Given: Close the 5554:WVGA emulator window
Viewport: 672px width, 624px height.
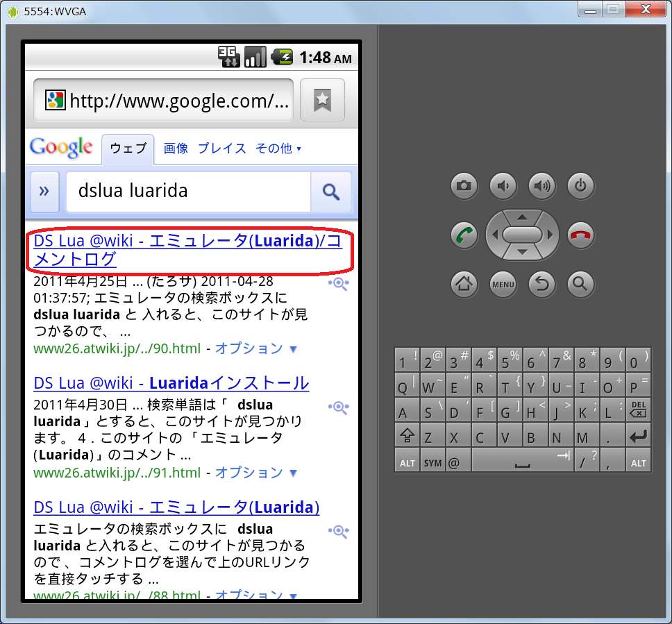Looking at the screenshot, I should [x=646, y=10].
